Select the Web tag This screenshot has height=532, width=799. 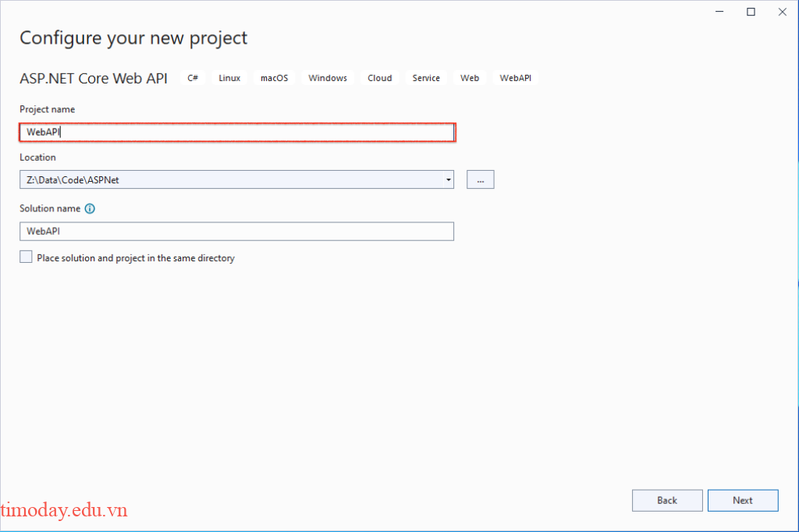click(x=469, y=77)
